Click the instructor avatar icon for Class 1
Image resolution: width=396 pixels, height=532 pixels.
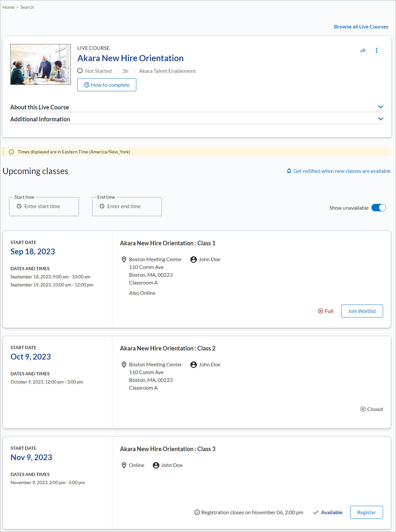point(194,260)
